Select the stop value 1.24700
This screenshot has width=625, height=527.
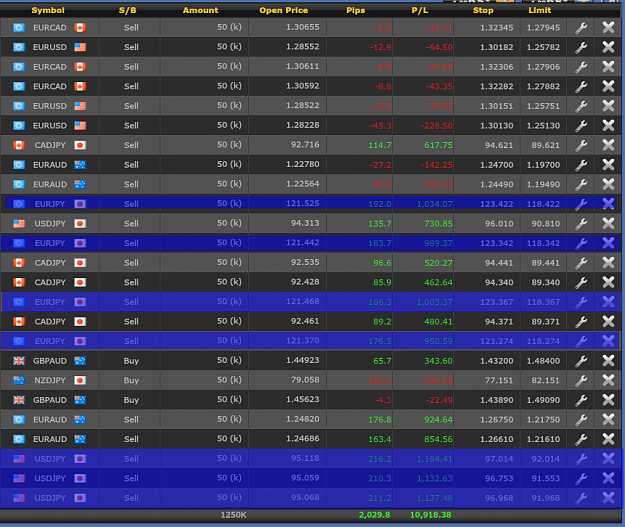click(497, 165)
